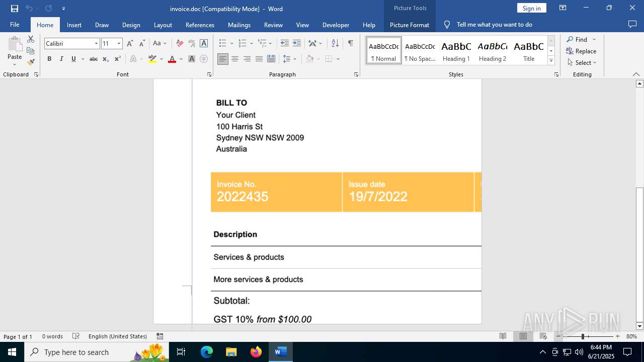Image resolution: width=644 pixels, height=362 pixels.
Task: Click the Sign in button
Action: tap(531, 8)
